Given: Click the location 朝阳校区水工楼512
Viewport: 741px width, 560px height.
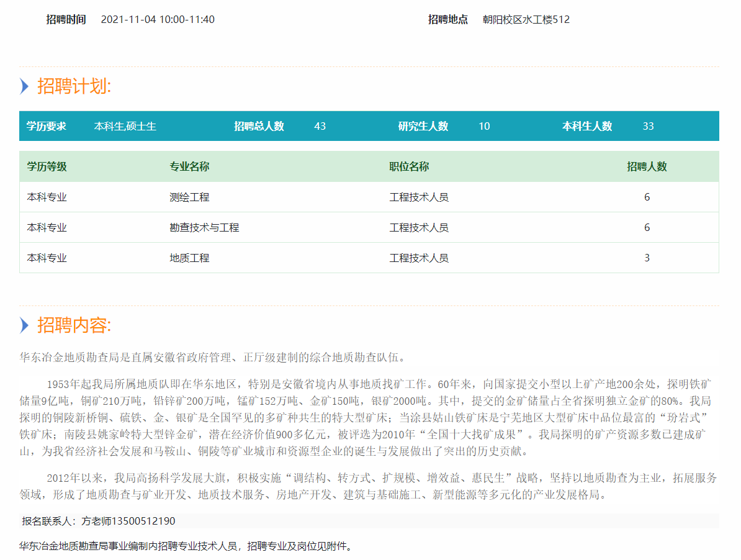Looking at the screenshot, I should coord(526,19).
